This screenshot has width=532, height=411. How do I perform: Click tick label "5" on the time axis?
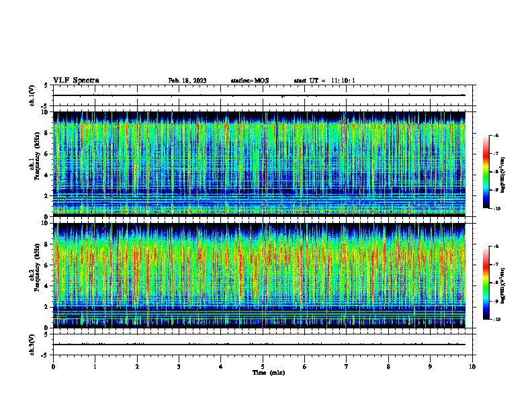coord(263,367)
